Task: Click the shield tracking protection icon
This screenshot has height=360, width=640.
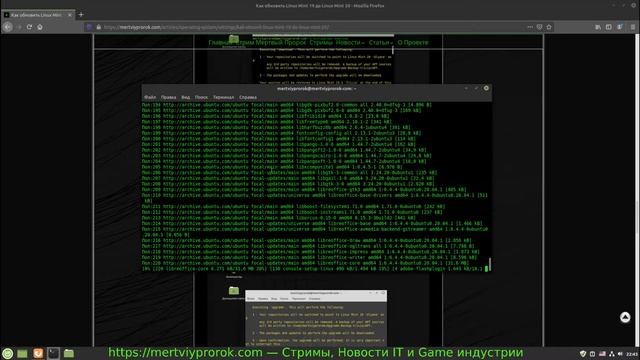Action: coord(90,27)
